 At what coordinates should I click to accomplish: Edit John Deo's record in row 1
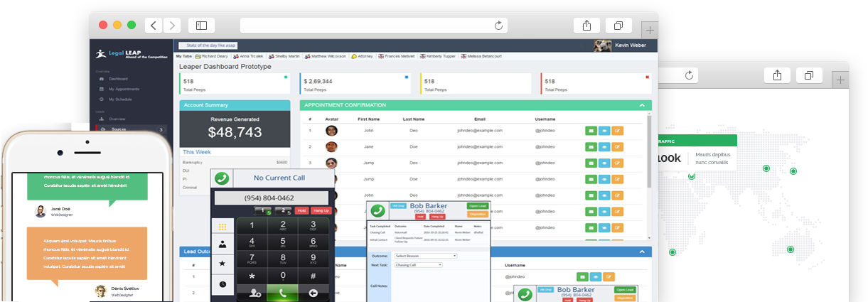[x=617, y=131]
